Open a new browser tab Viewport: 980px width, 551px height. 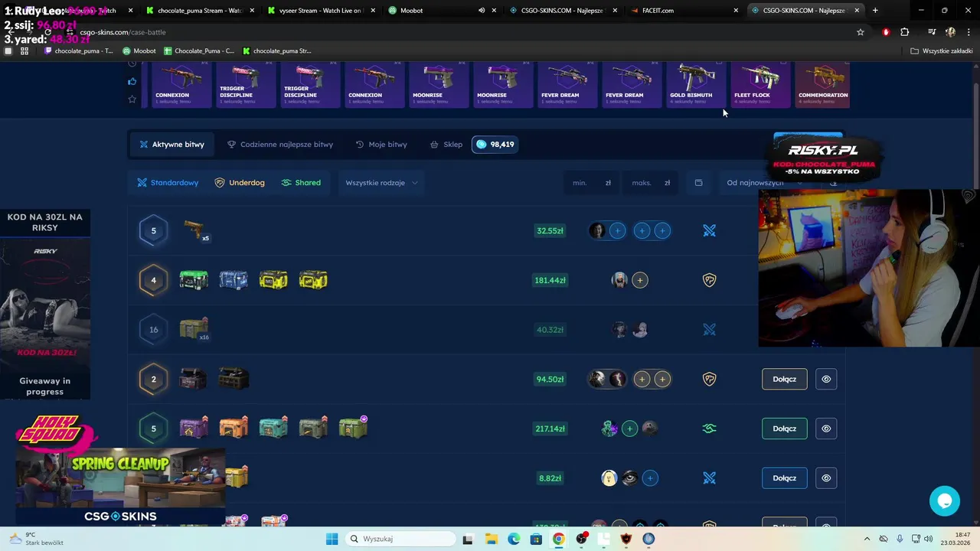click(875, 11)
